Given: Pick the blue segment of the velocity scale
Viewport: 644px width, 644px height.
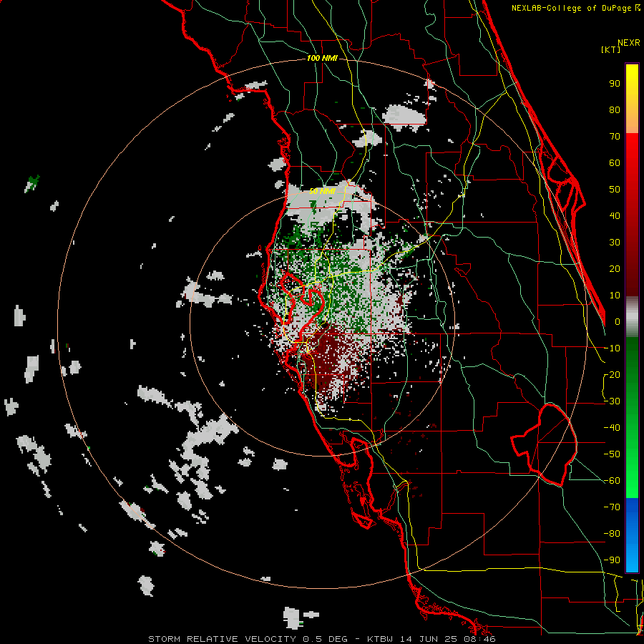Looking at the screenshot, I should (x=632, y=535).
